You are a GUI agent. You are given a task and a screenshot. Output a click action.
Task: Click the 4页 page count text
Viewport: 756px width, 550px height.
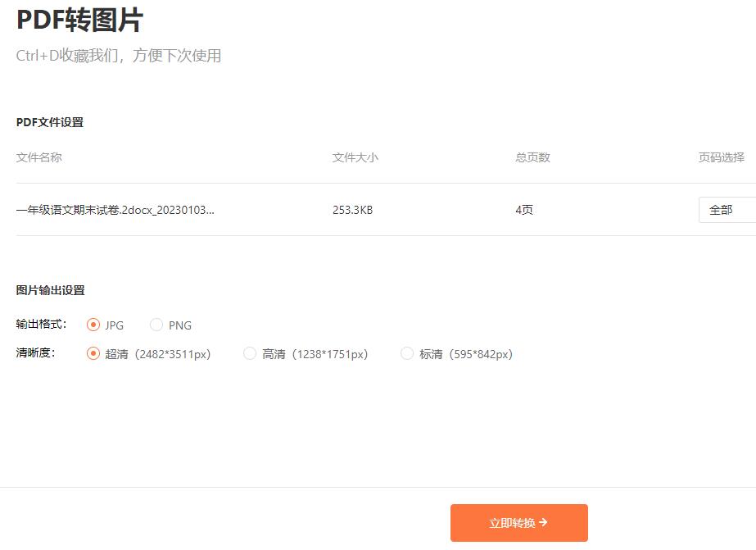(524, 210)
